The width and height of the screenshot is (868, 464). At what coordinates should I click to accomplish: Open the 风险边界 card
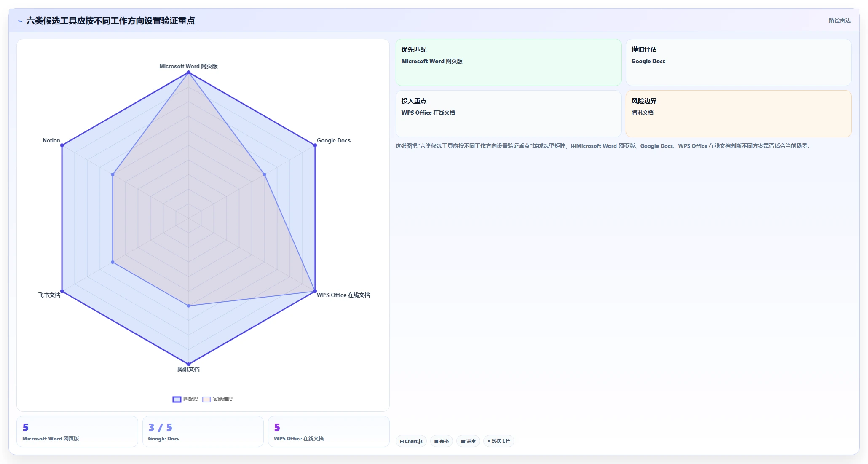click(x=738, y=114)
